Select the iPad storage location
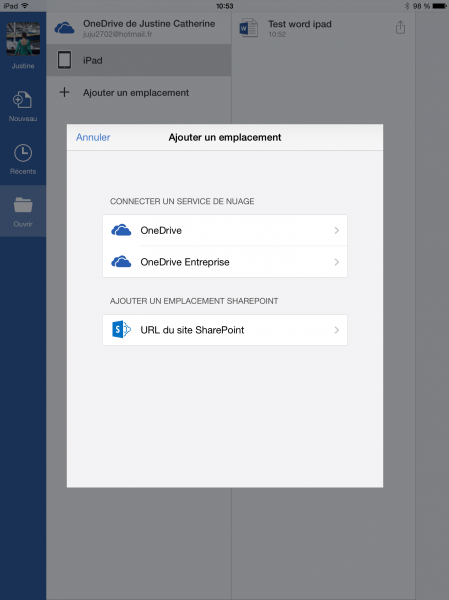The height and width of the screenshot is (600, 449). (139, 60)
